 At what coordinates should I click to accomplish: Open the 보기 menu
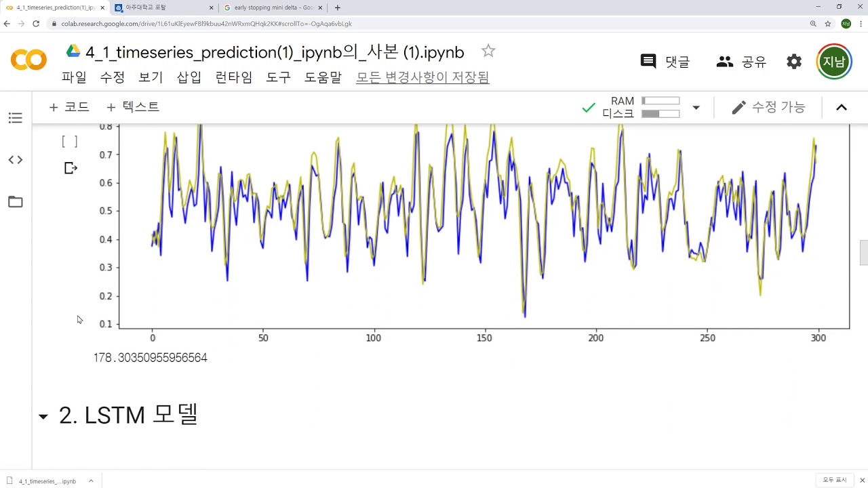[151, 77]
